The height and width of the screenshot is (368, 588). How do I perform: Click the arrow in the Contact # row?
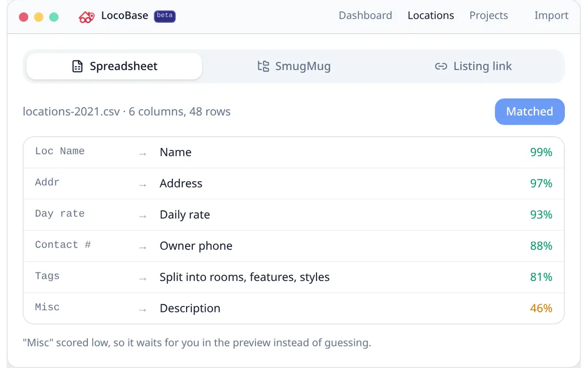pos(142,247)
